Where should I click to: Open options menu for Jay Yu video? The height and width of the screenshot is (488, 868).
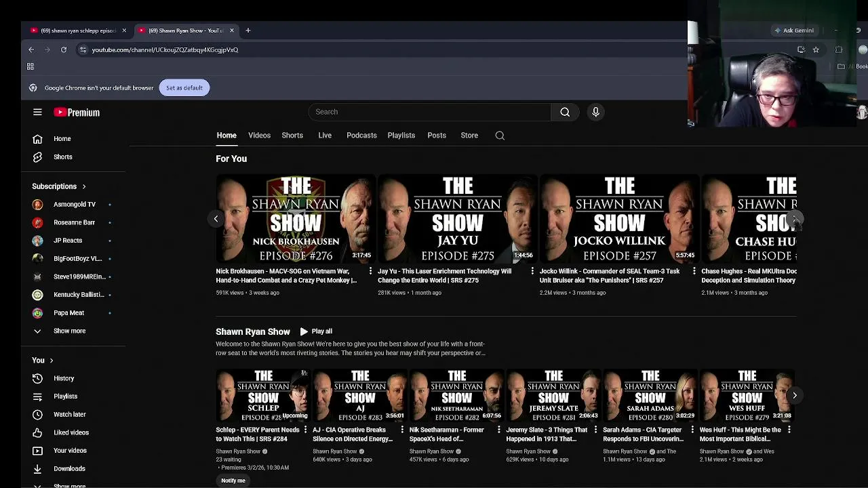coord(532,271)
